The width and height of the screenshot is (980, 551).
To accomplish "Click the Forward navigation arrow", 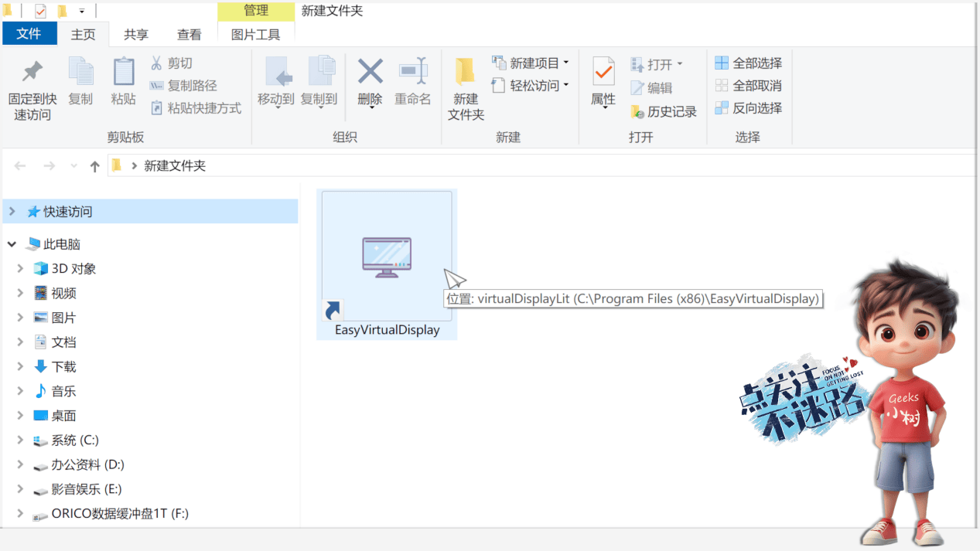I will [x=49, y=166].
